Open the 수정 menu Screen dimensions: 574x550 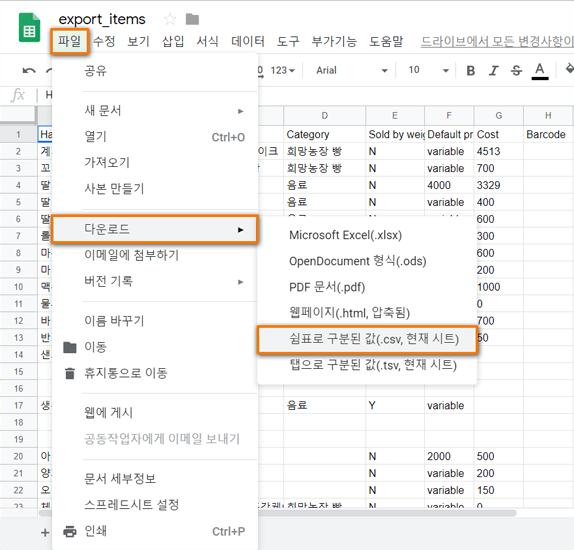[x=104, y=41]
